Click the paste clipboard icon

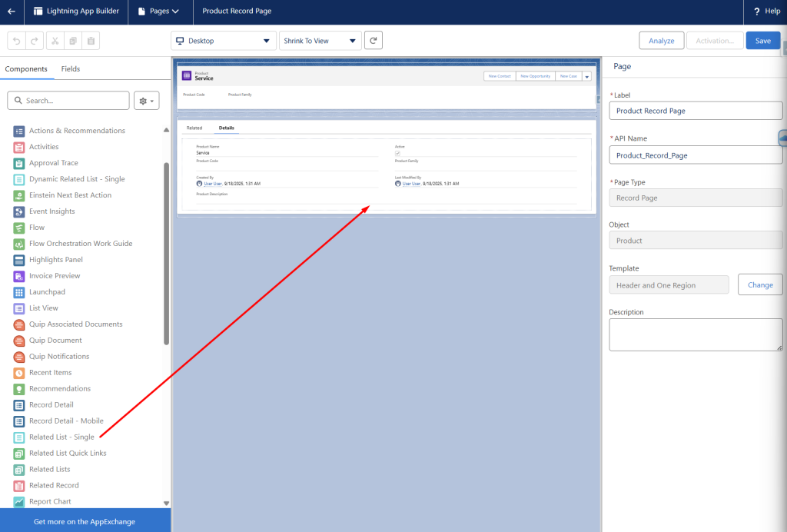(90, 41)
